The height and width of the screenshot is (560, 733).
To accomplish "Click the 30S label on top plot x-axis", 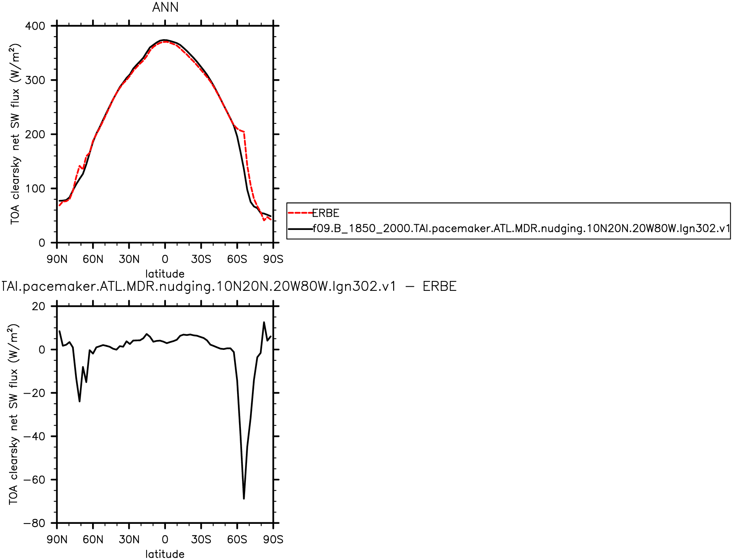I will [201, 259].
